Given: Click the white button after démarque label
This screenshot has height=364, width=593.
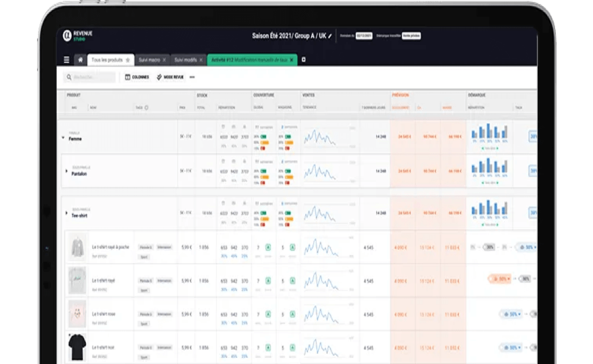Looking at the screenshot, I should tap(411, 36).
